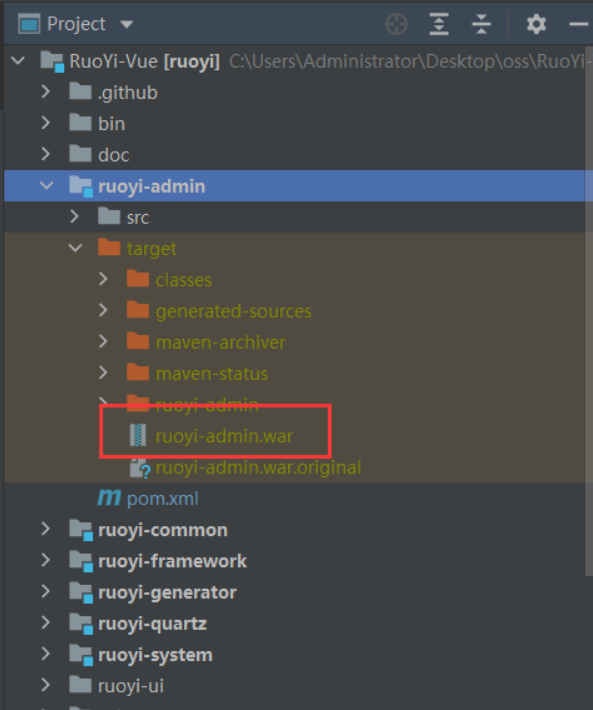Click the Maven pom.xml file
The image size is (593, 710).
(x=148, y=498)
